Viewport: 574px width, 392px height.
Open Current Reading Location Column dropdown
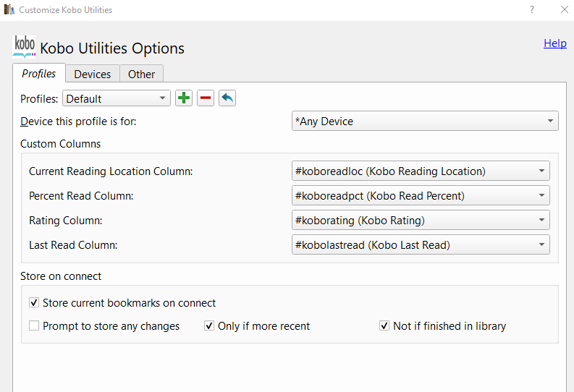[x=421, y=171]
